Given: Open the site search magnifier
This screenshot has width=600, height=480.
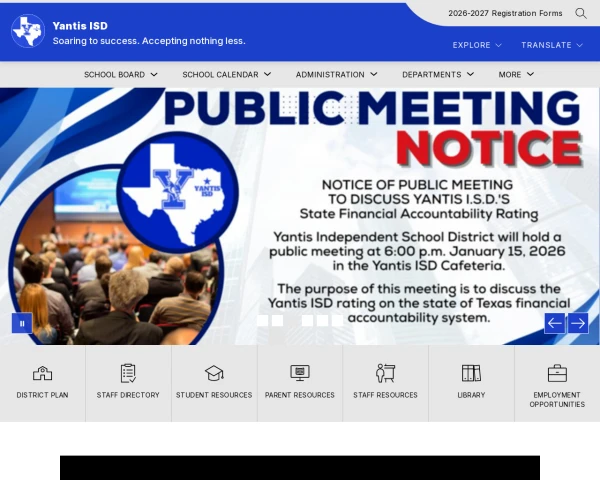Looking at the screenshot, I should pyautogui.click(x=580, y=13).
